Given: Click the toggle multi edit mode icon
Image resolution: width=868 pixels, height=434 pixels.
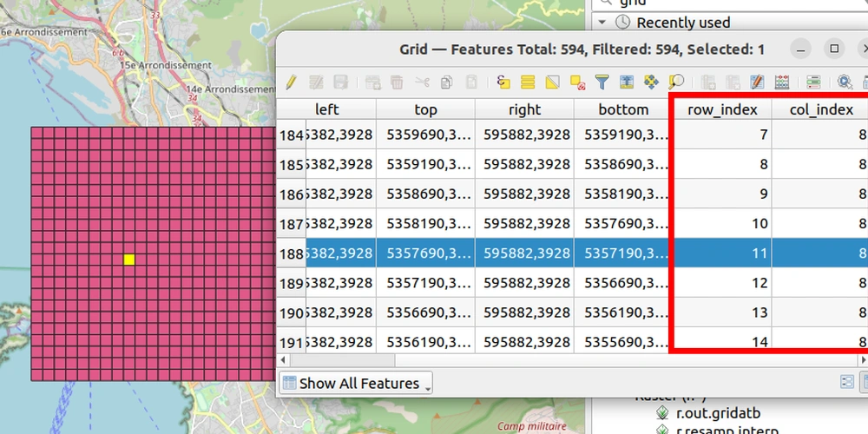Looking at the screenshot, I should (x=316, y=82).
